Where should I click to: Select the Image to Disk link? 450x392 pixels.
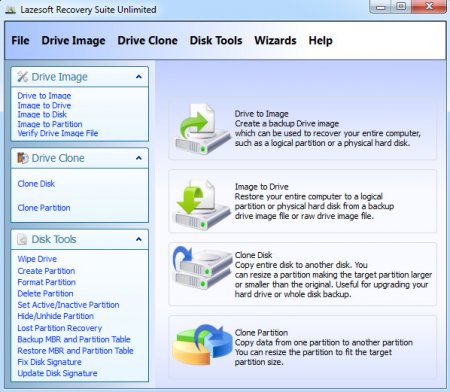pyautogui.click(x=42, y=114)
